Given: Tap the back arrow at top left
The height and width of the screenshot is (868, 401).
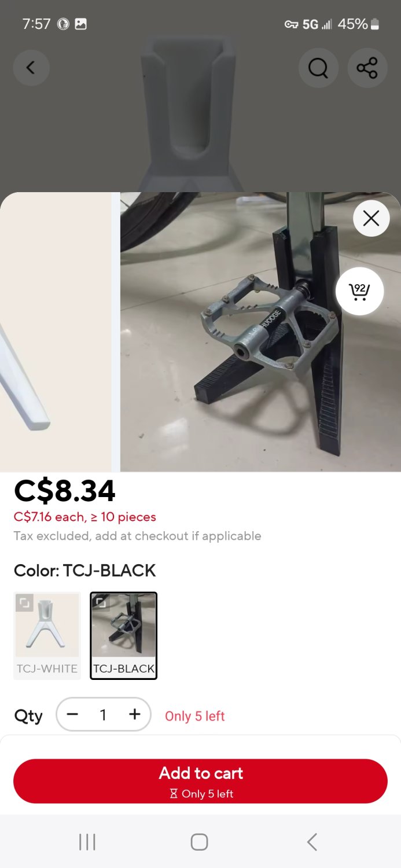Looking at the screenshot, I should click(x=31, y=68).
